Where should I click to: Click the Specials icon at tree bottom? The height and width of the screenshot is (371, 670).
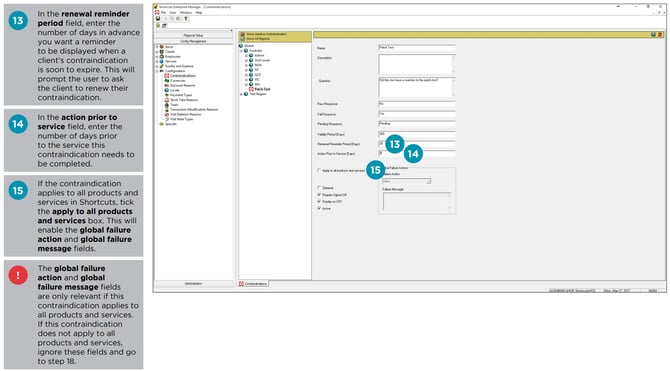[162, 124]
